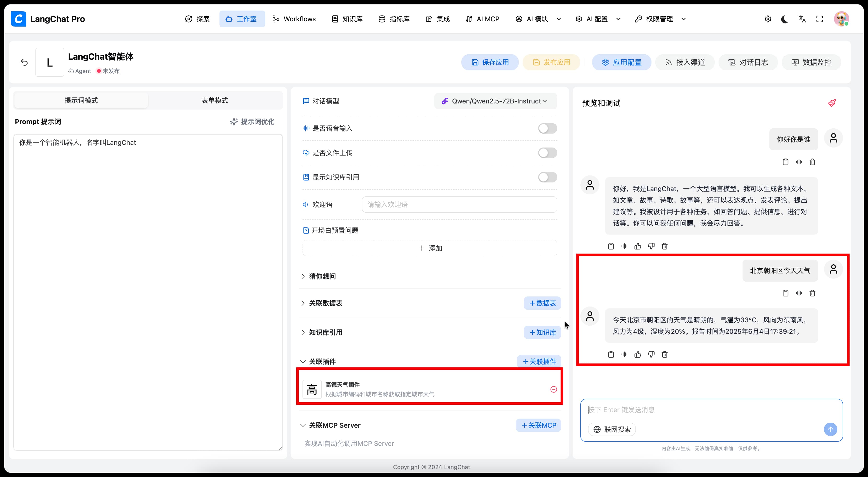Thumbs up the LangChat introduction reply
868x477 pixels.
point(638,246)
